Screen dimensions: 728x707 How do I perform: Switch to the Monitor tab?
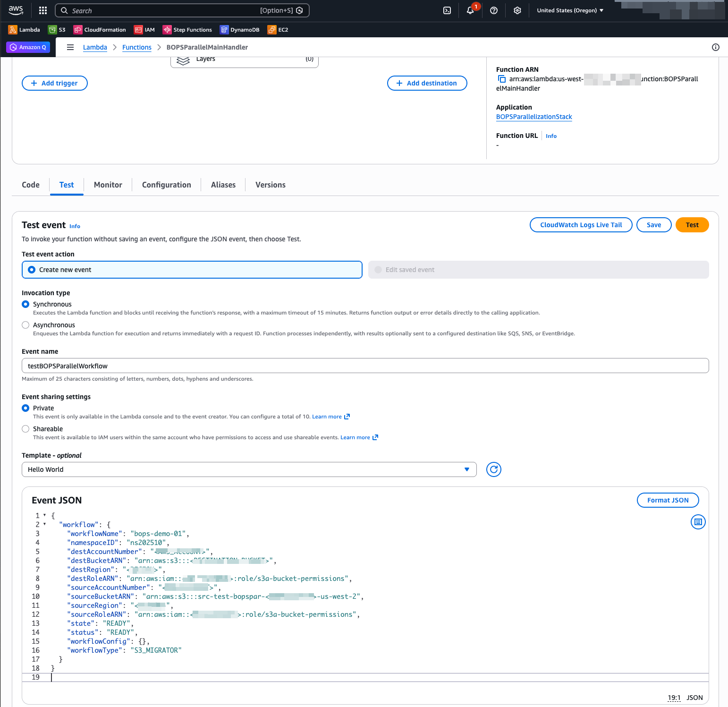point(108,185)
